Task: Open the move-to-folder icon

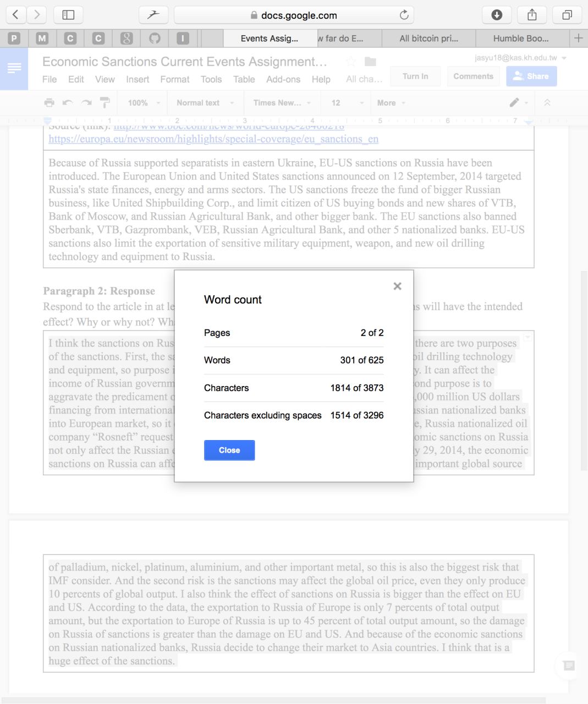Action: 370,62
